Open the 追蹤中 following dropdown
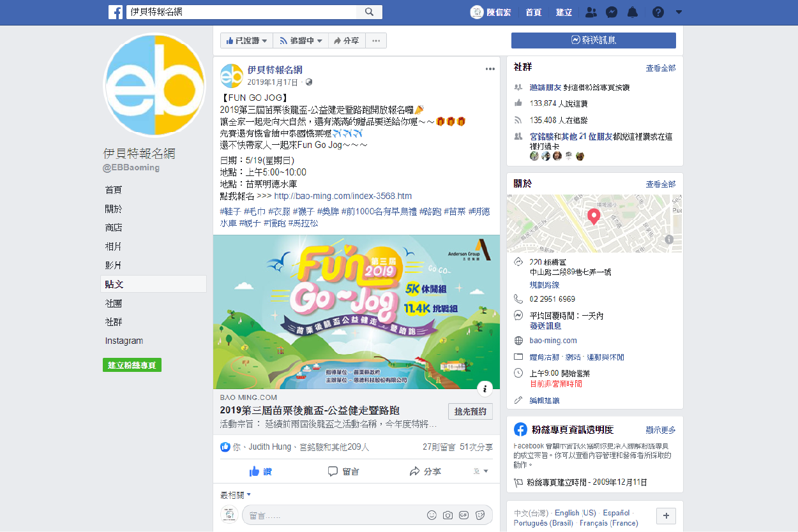The width and height of the screenshot is (798, 532). coord(301,41)
